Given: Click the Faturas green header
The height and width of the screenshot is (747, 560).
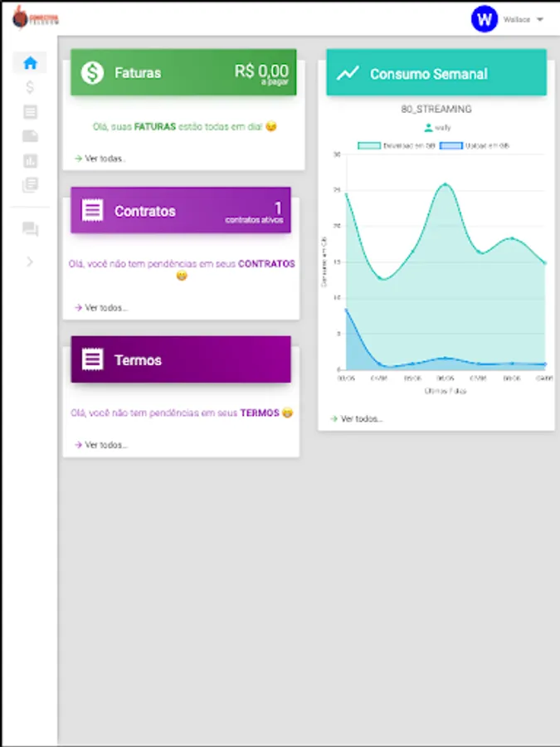Looking at the screenshot, I should click(183, 72).
